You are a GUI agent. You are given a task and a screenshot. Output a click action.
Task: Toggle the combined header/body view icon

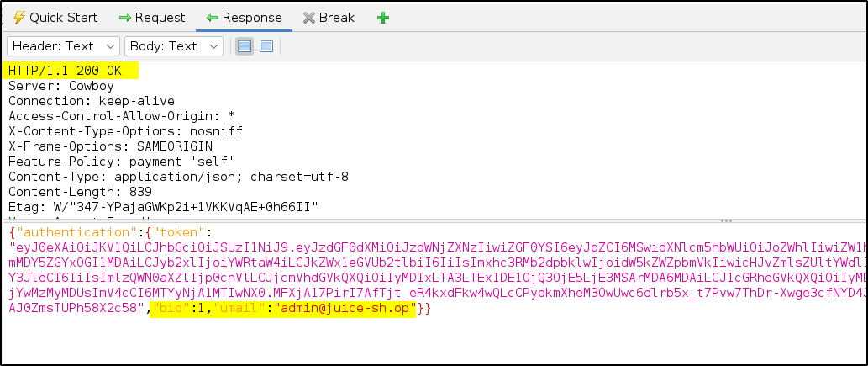coord(266,46)
